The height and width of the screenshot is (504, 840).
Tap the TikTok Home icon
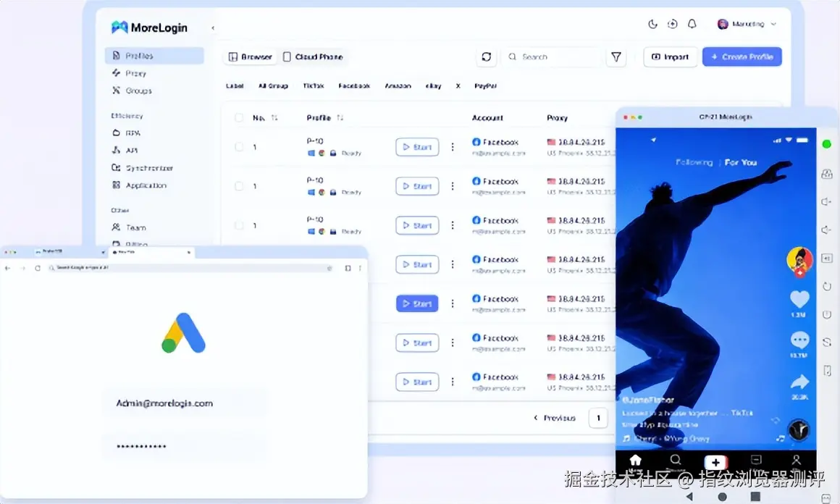[x=635, y=461]
